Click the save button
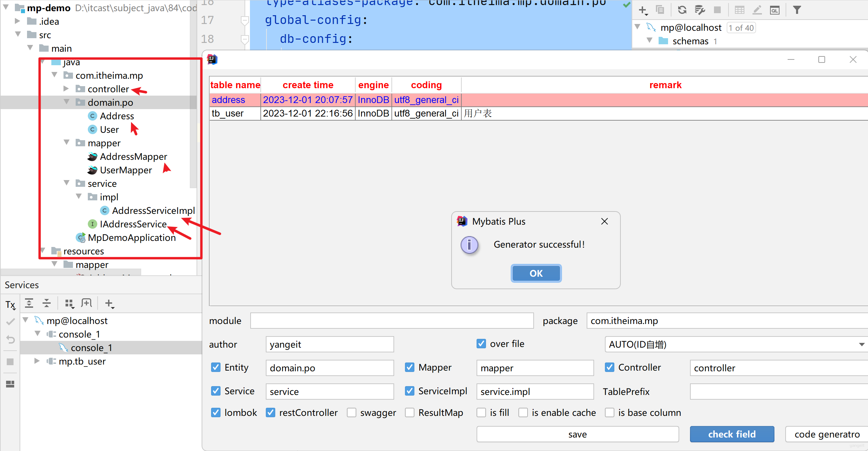The image size is (868, 451). 578,434
